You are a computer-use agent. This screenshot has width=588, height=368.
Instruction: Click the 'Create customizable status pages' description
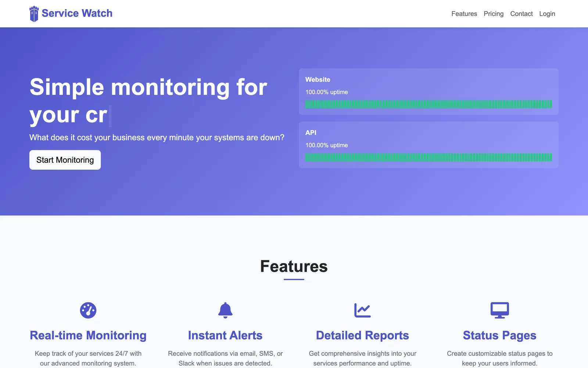pos(500,358)
